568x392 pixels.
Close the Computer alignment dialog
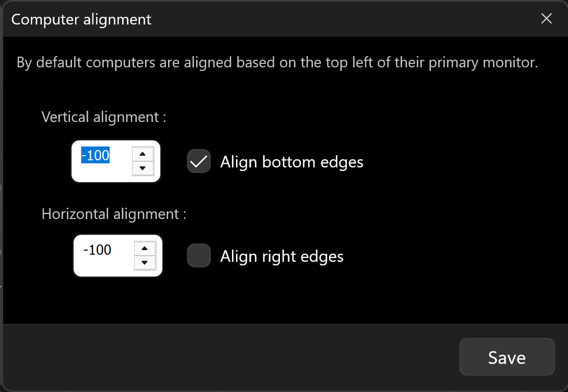click(x=547, y=19)
